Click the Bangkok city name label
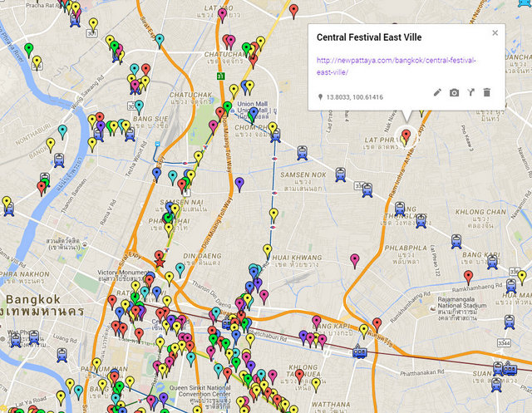The image size is (532, 413). tap(33, 299)
